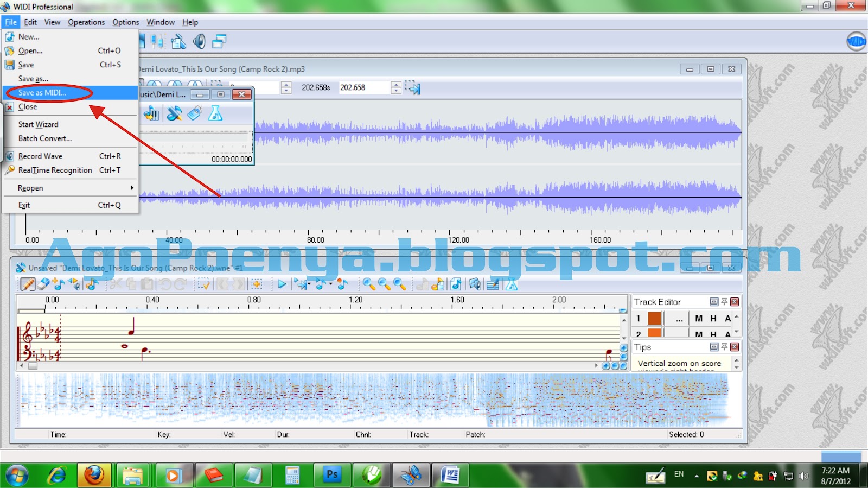Toggle the H button for track 2

tap(713, 334)
